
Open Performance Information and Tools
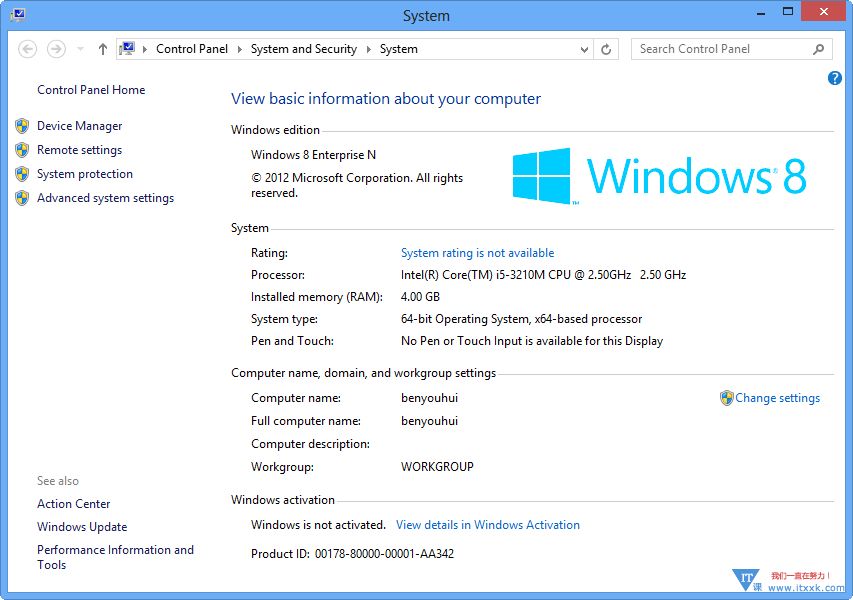click(x=115, y=557)
